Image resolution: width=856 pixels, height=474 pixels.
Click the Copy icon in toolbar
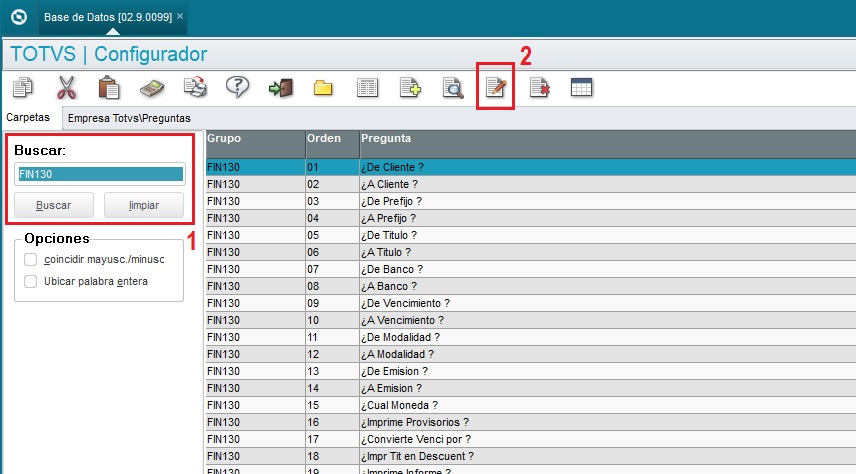pyautogui.click(x=23, y=87)
